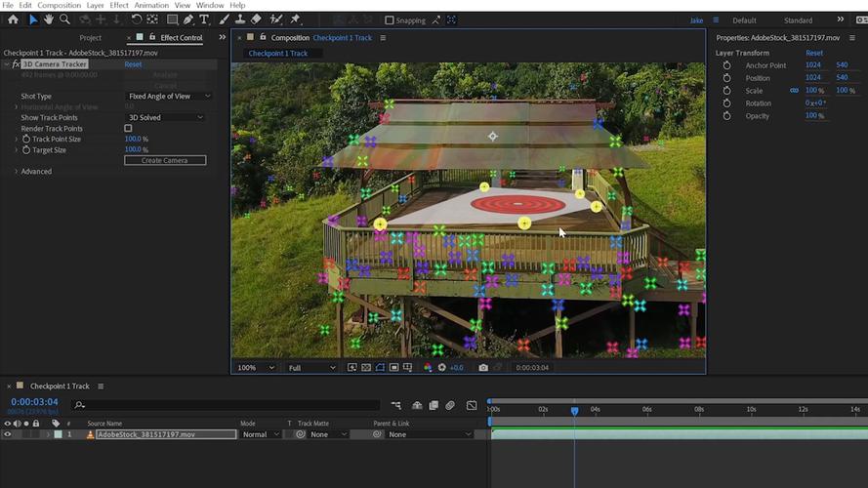Enable the Render Track Points checkbox

point(128,129)
